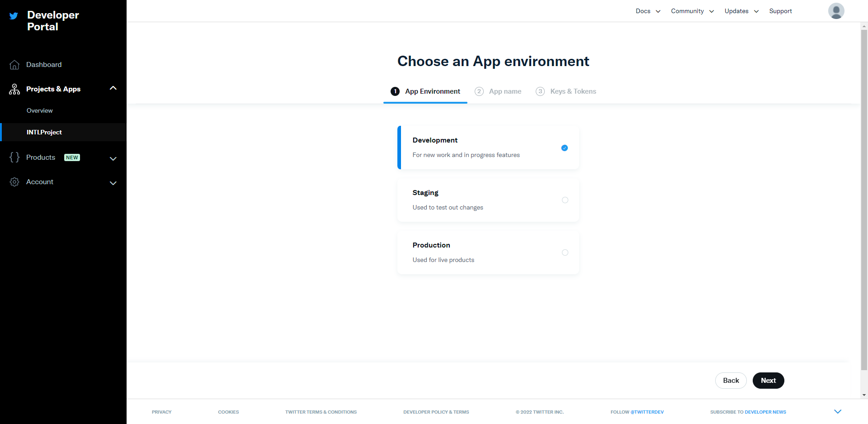
Task: Expand the Products sidebar section
Action: [x=113, y=158]
